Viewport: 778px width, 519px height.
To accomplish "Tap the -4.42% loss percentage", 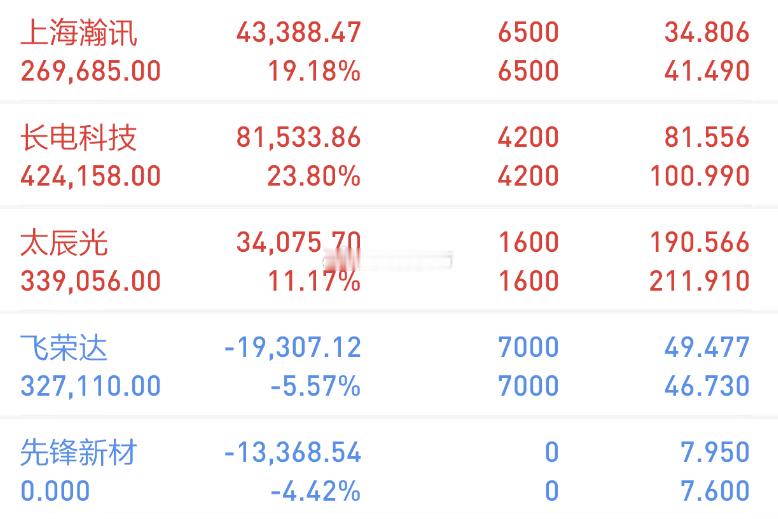I will coord(316,491).
